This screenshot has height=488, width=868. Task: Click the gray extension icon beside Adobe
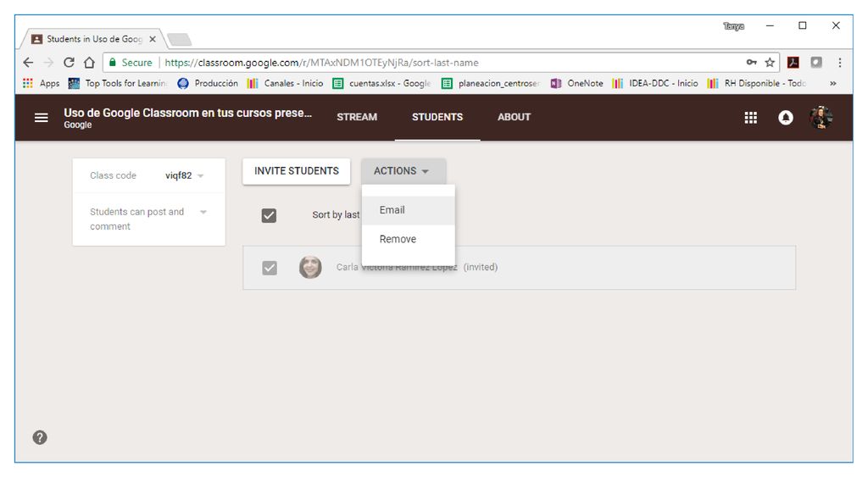816,63
